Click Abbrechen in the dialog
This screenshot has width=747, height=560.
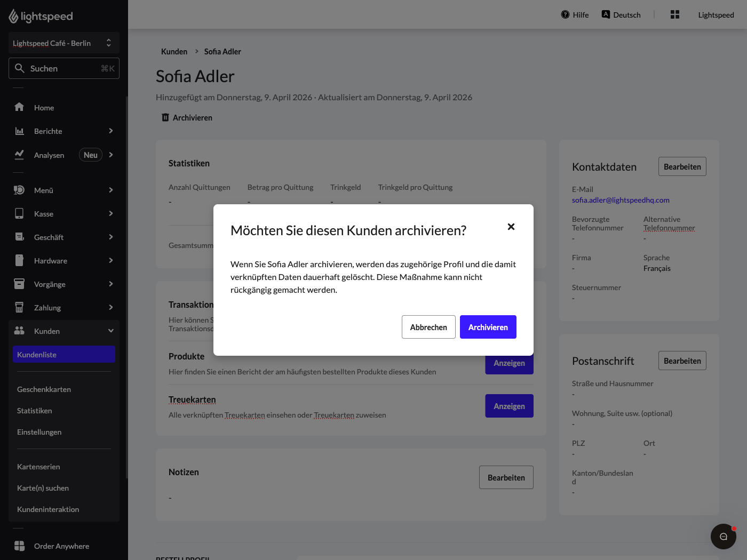pyautogui.click(x=428, y=327)
